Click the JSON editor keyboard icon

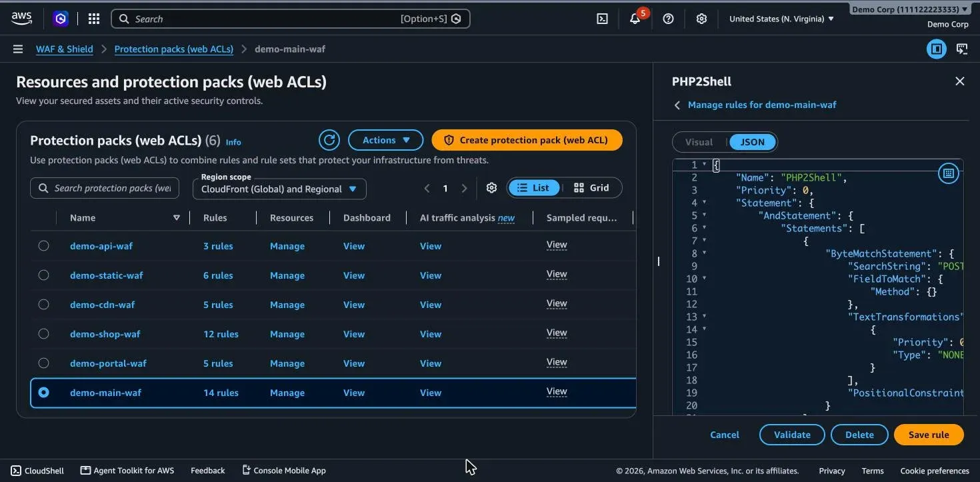tap(948, 173)
